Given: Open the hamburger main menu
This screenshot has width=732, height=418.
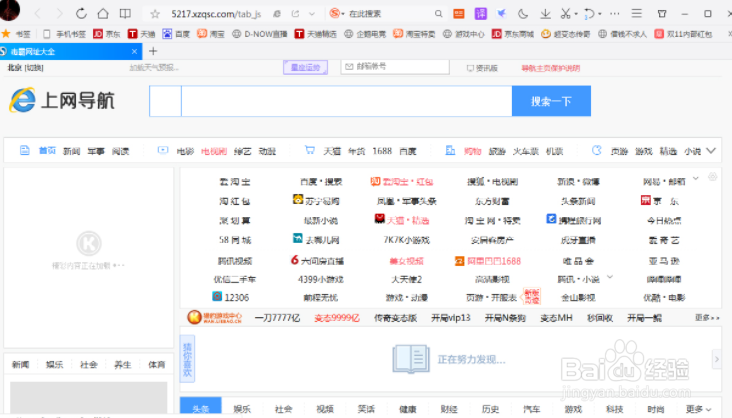Looking at the screenshot, I should 636,13.
